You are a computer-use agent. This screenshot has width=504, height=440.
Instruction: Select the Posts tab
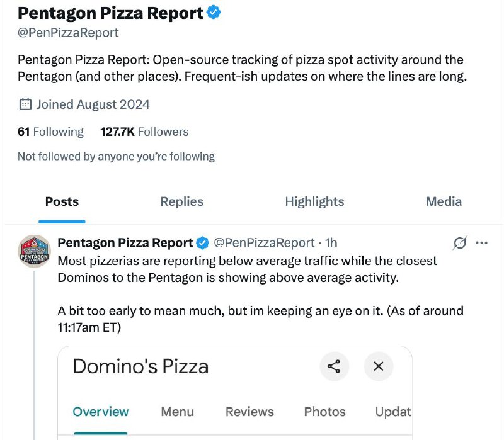click(x=62, y=201)
